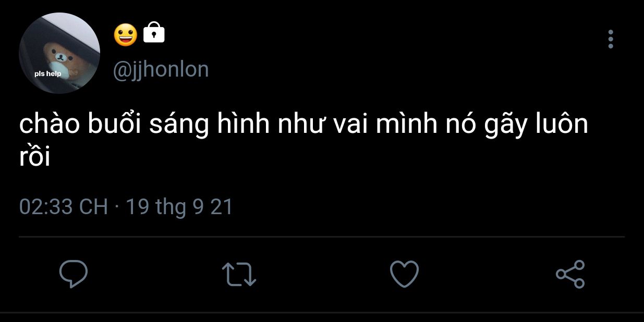
Task: Select the 02:33 CH timestamp
Action: pos(64,207)
